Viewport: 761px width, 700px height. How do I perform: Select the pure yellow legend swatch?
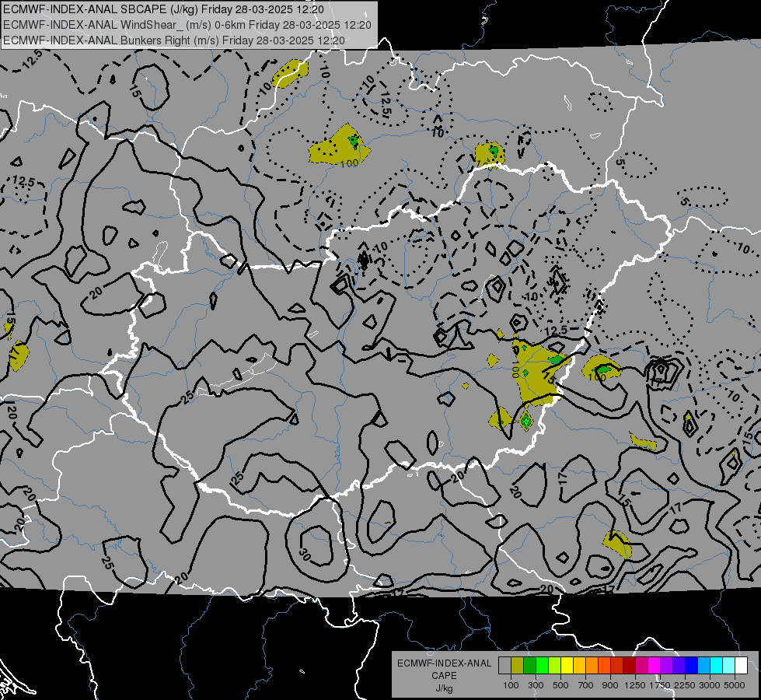coord(567,666)
